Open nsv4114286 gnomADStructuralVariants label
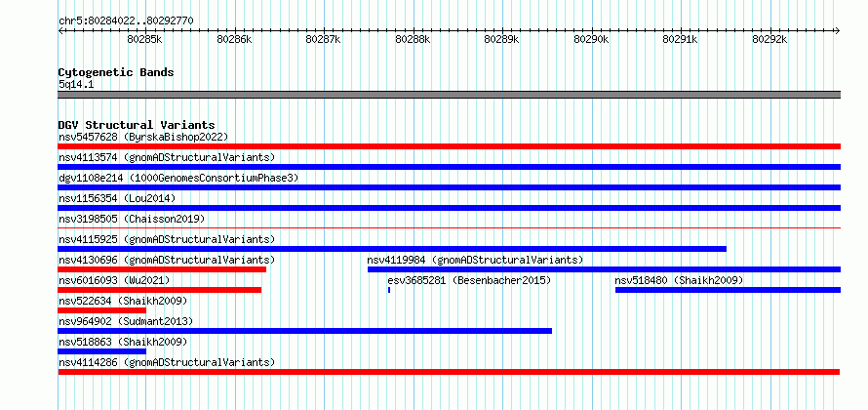This screenshot has height=410, width=868. [x=167, y=362]
